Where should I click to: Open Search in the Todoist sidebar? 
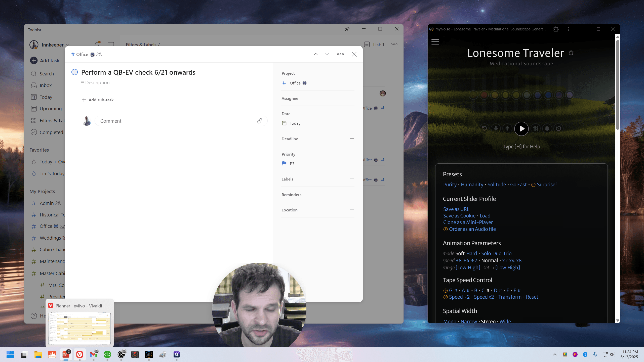(x=47, y=74)
